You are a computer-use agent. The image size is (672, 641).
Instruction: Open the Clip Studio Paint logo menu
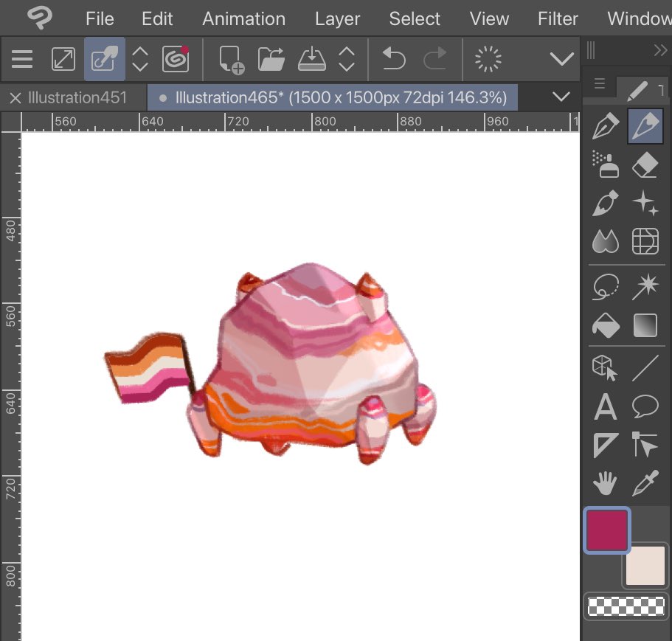coord(39,18)
